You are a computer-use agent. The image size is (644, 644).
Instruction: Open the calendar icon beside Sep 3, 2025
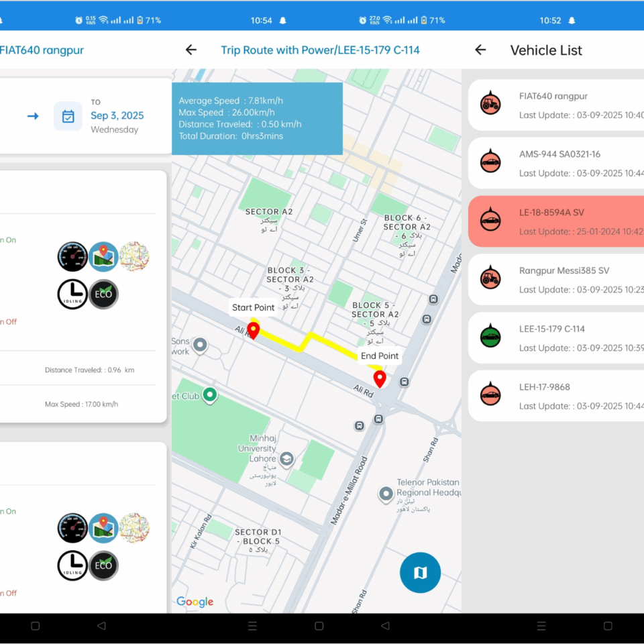[68, 116]
